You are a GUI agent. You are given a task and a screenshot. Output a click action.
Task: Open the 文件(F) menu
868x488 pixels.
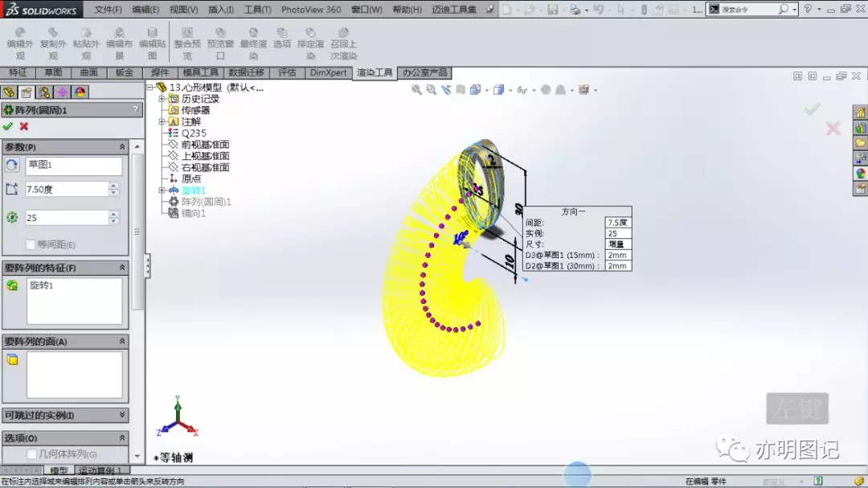pyautogui.click(x=108, y=10)
